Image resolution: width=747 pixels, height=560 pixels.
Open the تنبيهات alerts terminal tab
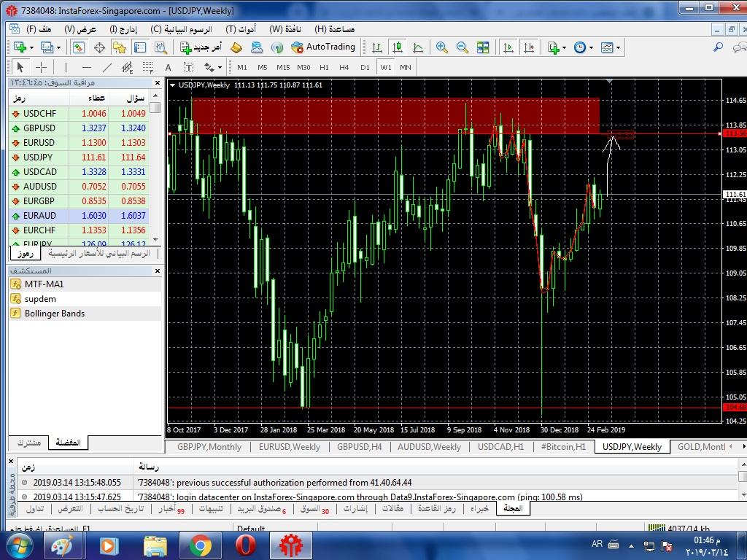(x=211, y=508)
